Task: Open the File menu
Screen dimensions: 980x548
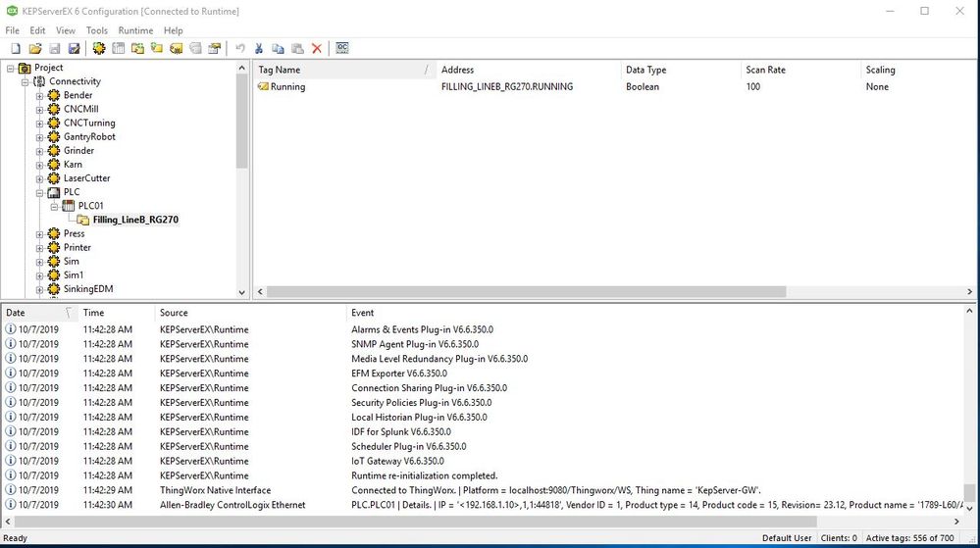Action: click(12, 30)
